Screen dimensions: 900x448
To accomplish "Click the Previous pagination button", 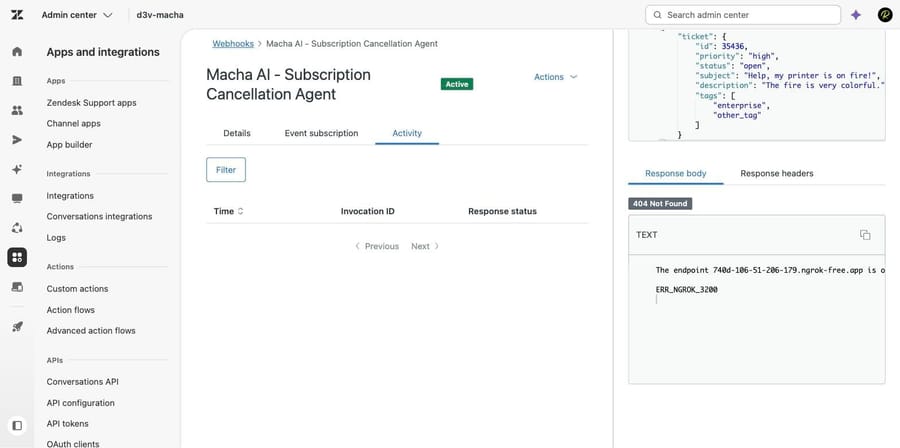I will tap(377, 246).
